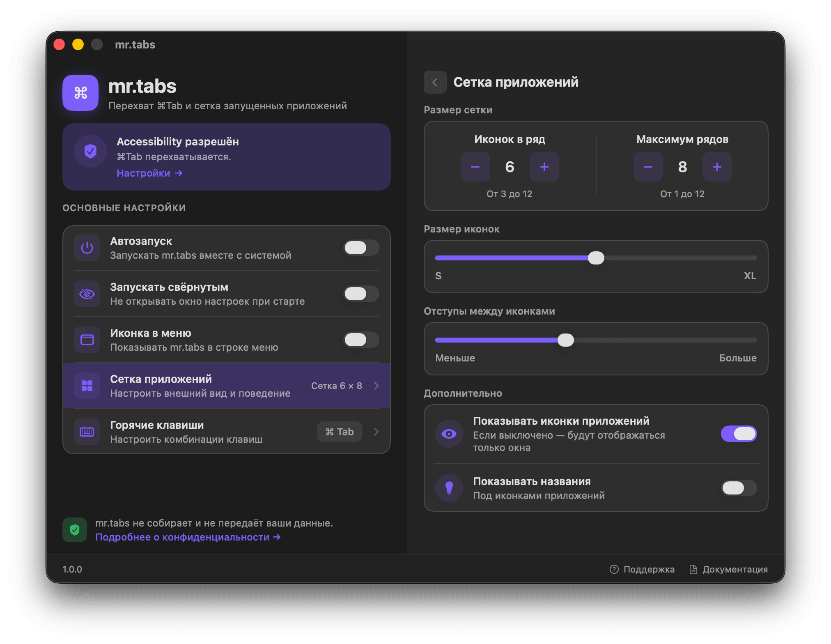Click the Размер иконок slider handle
Viewport: 831px width, 644px height.
click(596, 258)
